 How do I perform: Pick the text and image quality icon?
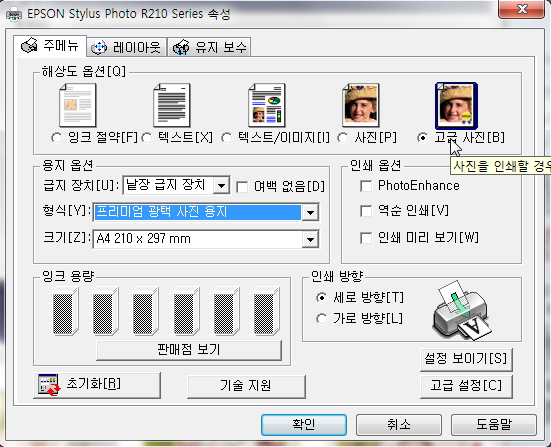coord(267,105)
